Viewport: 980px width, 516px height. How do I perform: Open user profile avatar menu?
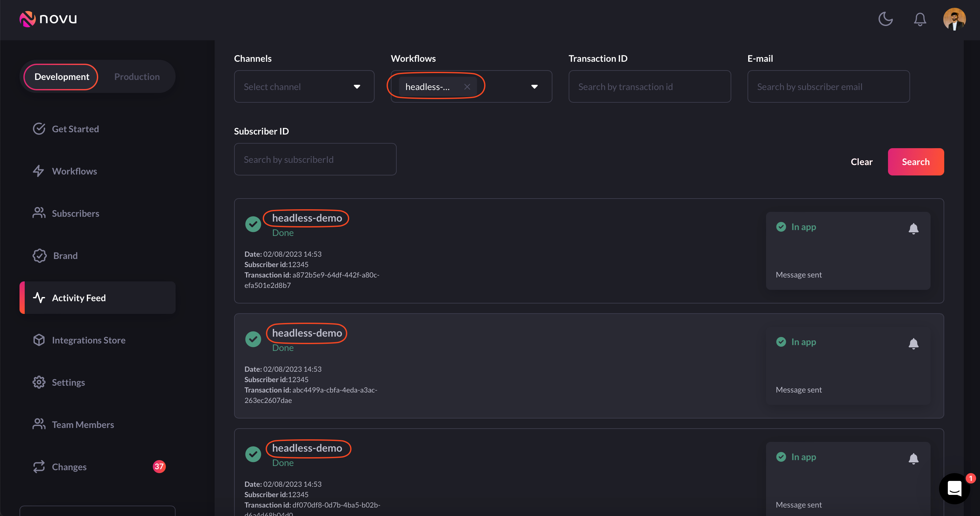click(x=954, y=19)
